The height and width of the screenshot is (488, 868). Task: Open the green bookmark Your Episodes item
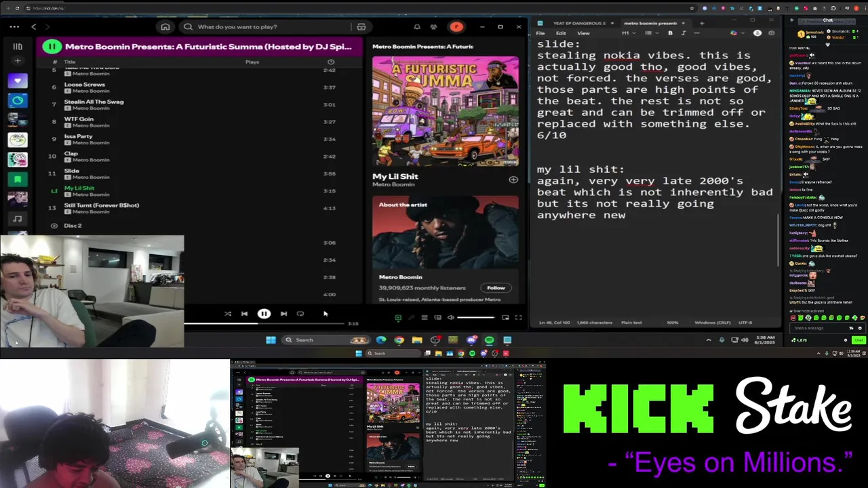[x=18, y=179]
